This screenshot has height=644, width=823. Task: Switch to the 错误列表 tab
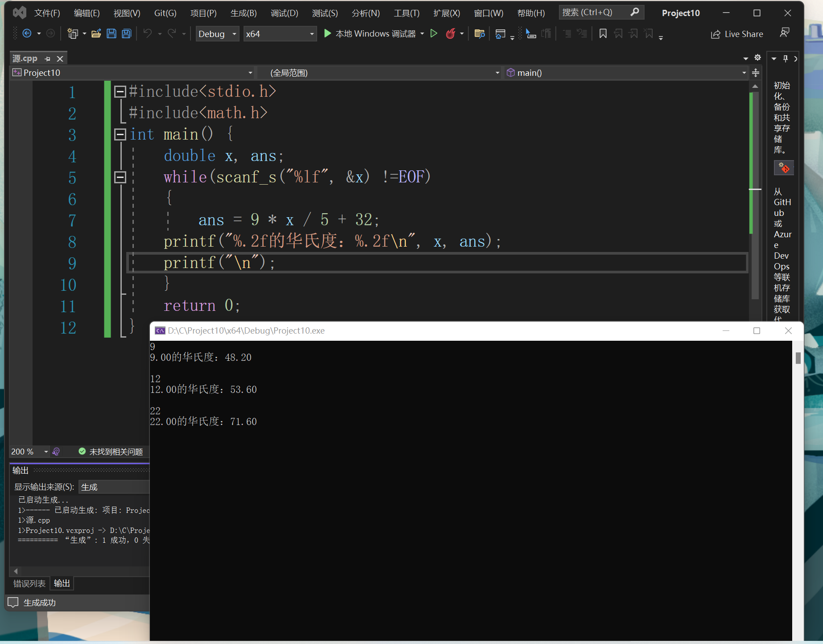point(29,583)
